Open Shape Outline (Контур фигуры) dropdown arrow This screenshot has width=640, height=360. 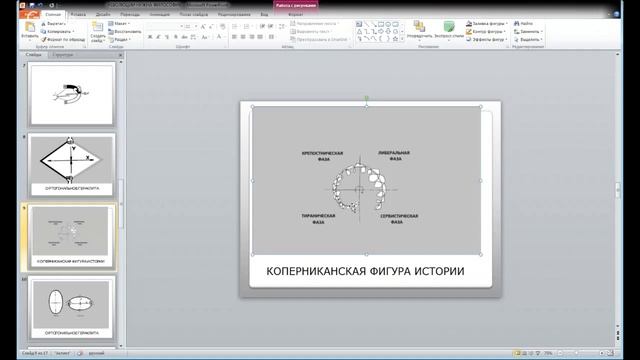pyautogui.click(x=505, y=31)
